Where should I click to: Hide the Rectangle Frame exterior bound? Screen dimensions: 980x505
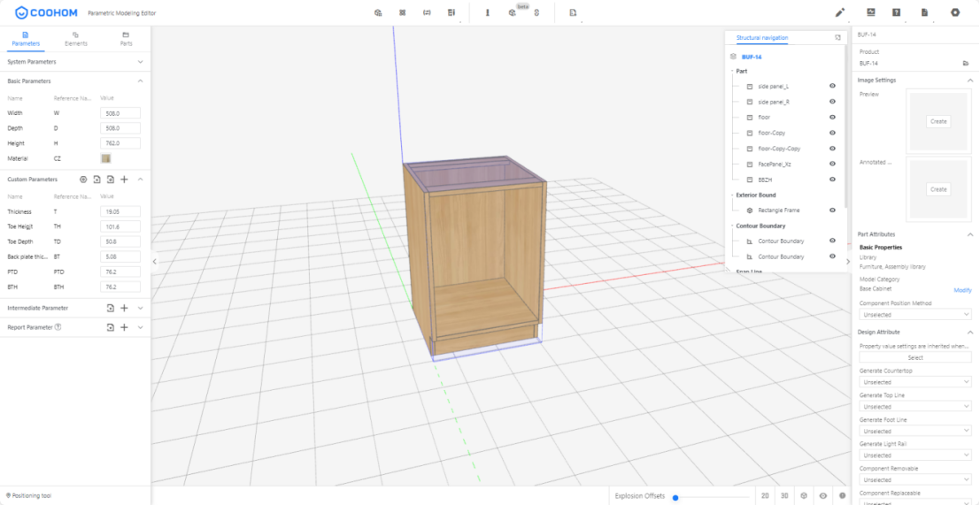click(832, 210)
